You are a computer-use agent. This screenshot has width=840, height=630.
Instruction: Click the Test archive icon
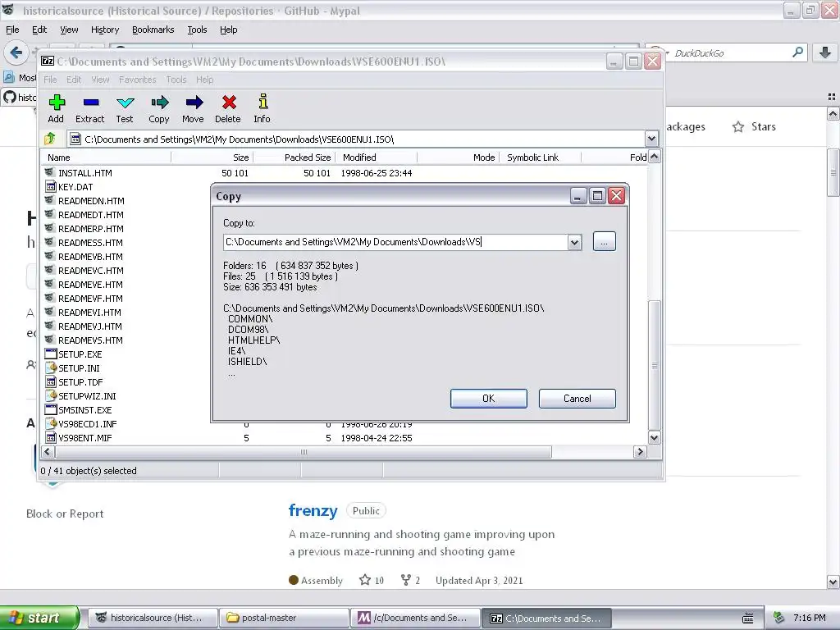[125, 109]
